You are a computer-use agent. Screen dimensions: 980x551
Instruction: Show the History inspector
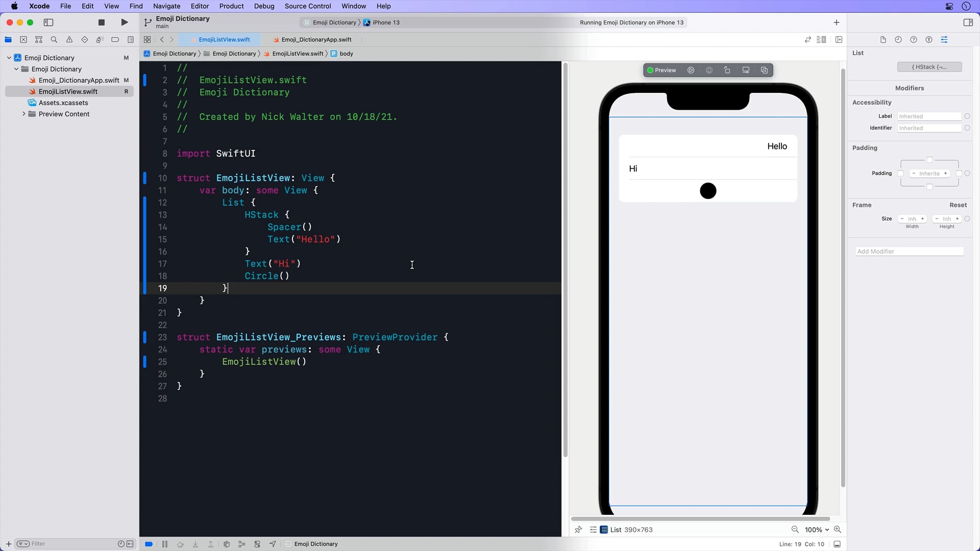[x=898, y=40]
